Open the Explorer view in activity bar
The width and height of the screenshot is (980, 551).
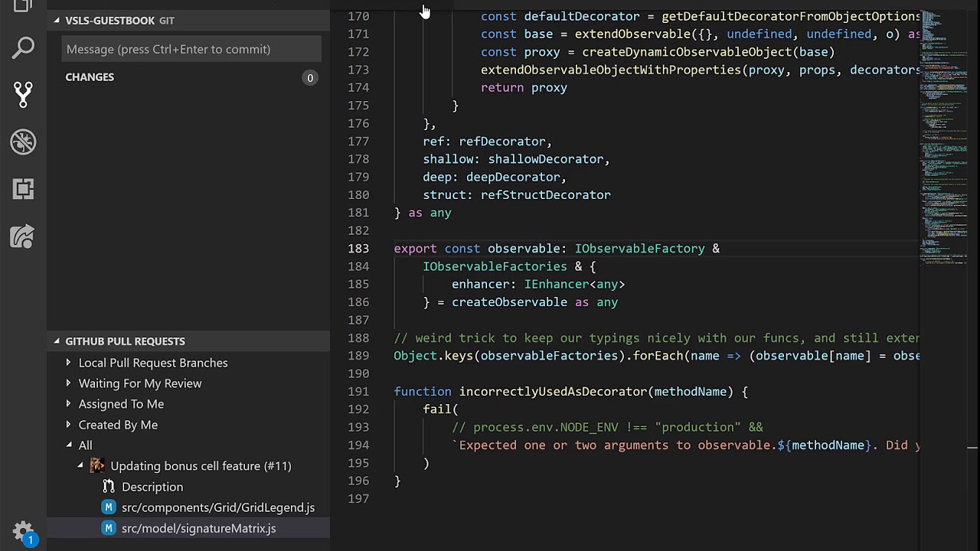(23, 6)
